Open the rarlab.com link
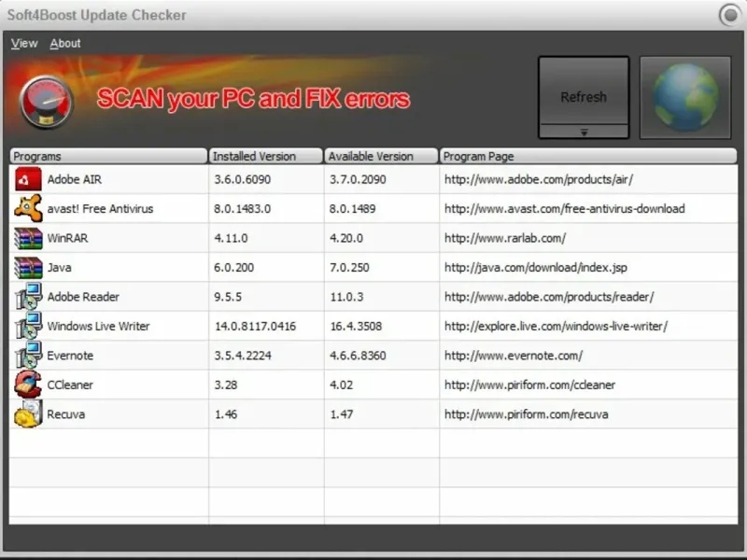 [x=505, y=238]
